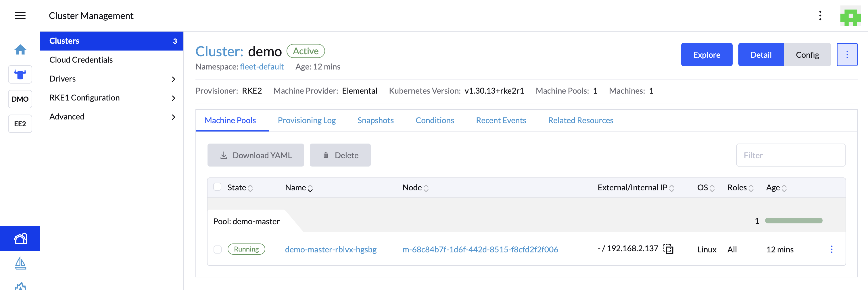The width and height of the screenshot is (868, 290).
Task: Expand the RKE1 Configuration group
Action: pos(112,98)
